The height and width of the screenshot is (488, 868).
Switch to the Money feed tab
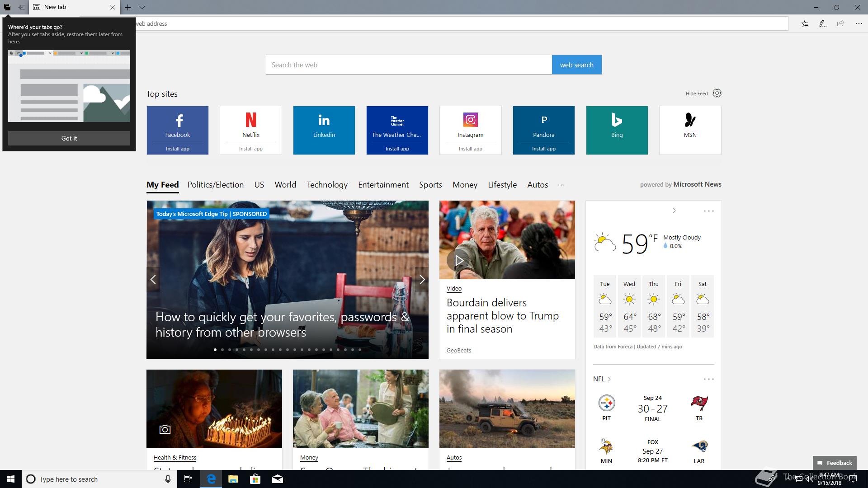pos(465,185)
